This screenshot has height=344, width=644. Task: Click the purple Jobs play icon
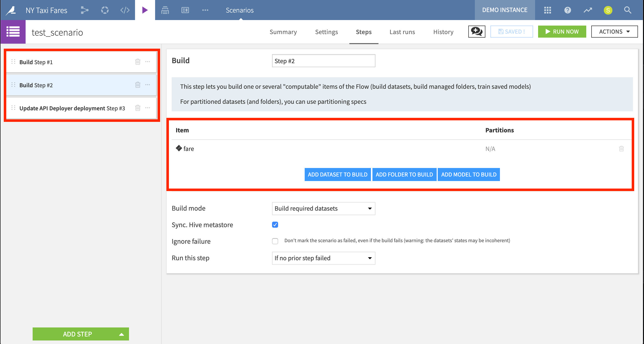pos(145,10)
